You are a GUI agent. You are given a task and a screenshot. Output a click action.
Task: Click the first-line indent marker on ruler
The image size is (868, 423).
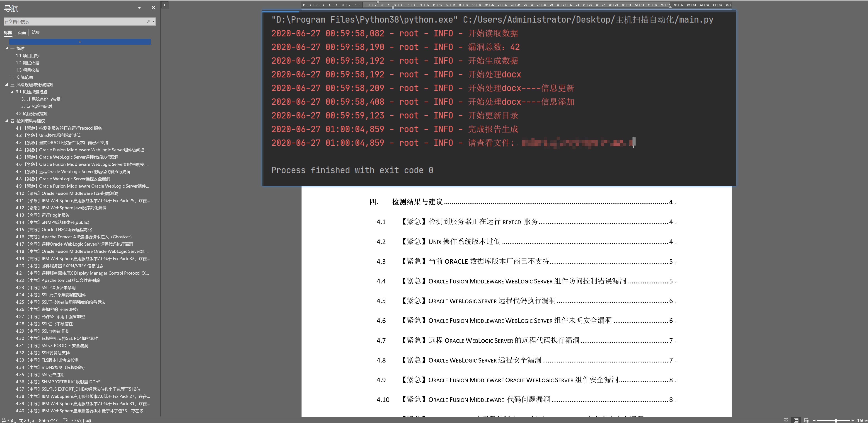[x=378, y=2]
